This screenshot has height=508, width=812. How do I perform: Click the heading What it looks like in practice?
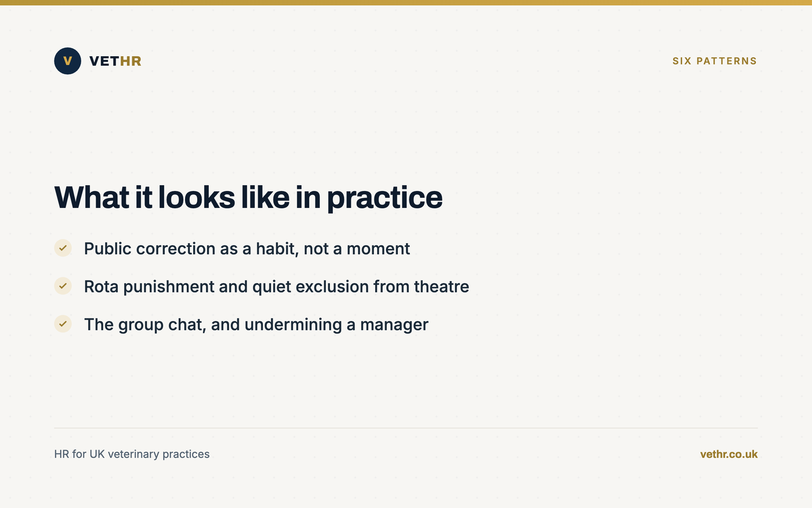pyautogui.click(x=248, y=197)
